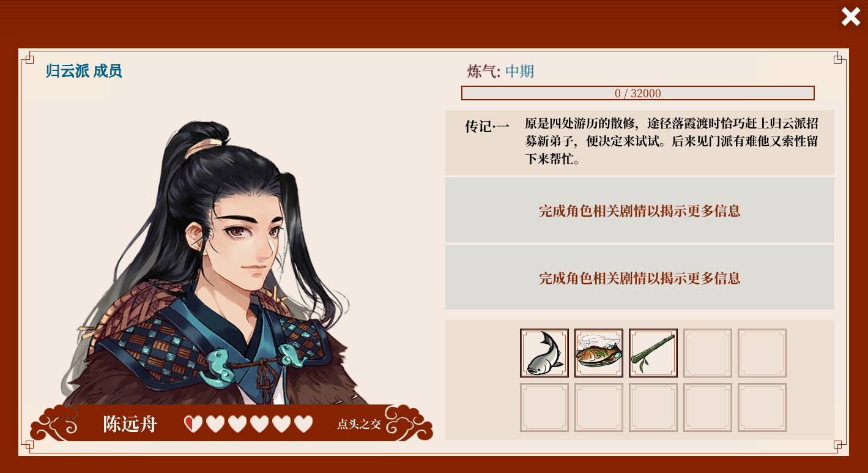Click the half-filled first affection heart
This screenshot has height=473, width=868.
click(193, 423)
